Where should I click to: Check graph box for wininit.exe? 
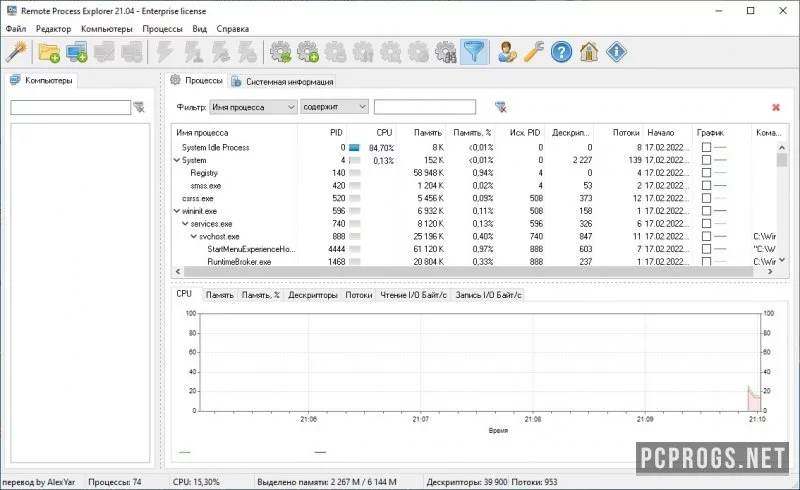(x=706, y=211)
